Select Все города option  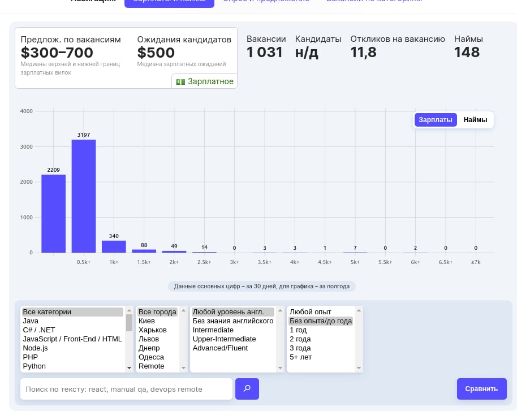pyautogui.click(x=158, y=311)
